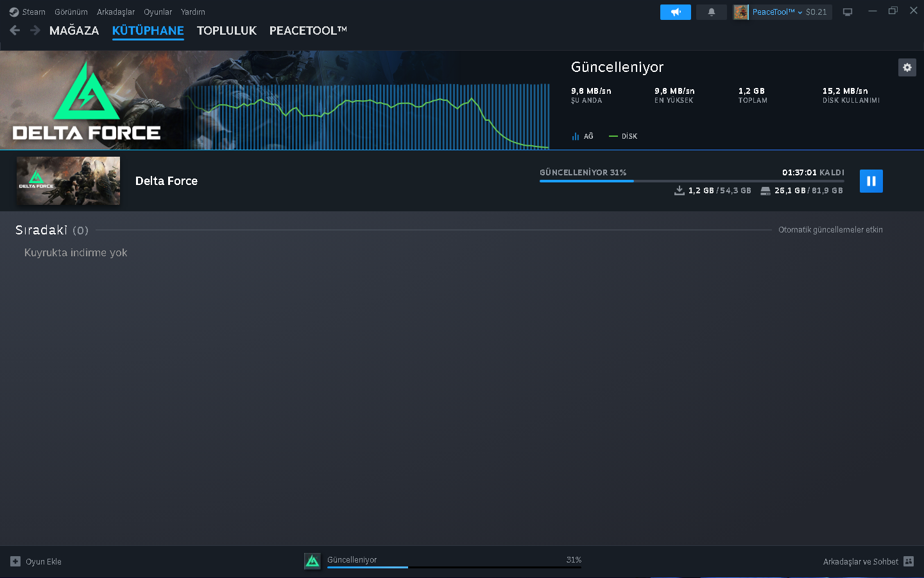
Task: Click the Güncelleniyor label in the bottom bar
Action: click(x=352, y=560)
